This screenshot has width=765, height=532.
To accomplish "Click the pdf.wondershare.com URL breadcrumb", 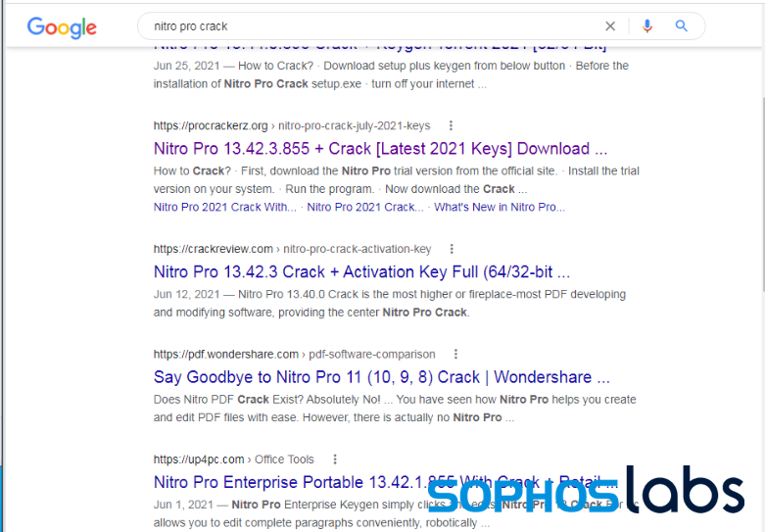I will point(294,355).
